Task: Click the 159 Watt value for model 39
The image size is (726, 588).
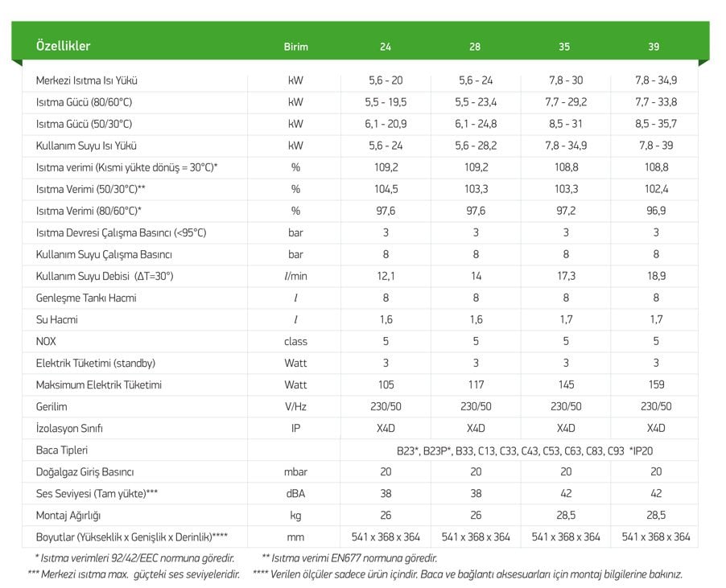Action: tap(654, 384)
